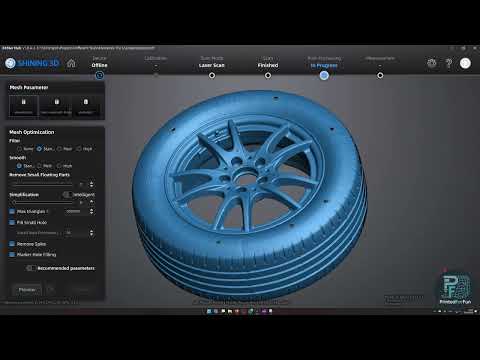The width and height of the screenshot is (480, 360).
Task: Adjust the Simplification slider
Action: click(42, 202)
